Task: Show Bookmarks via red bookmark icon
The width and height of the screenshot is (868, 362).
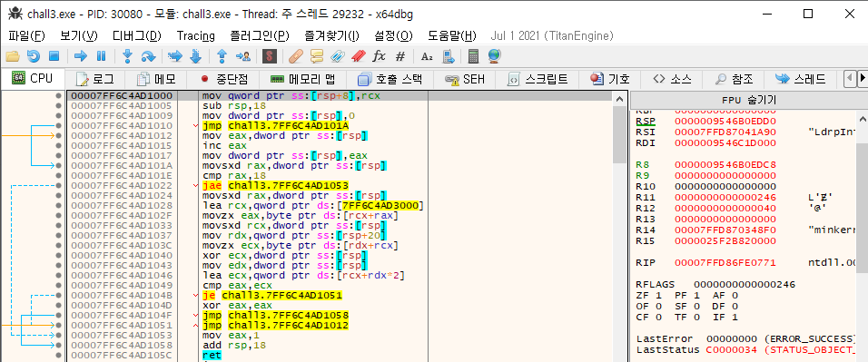Action: pos(358,56)
